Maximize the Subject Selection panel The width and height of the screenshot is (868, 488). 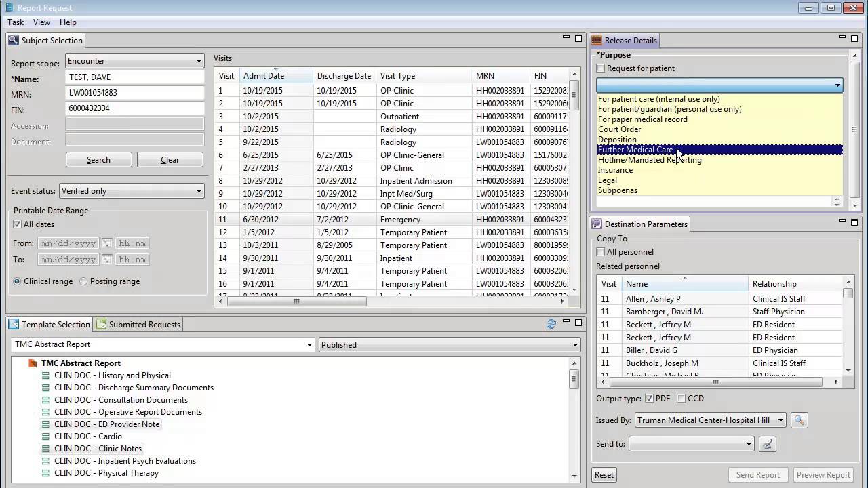click(578, 39)
